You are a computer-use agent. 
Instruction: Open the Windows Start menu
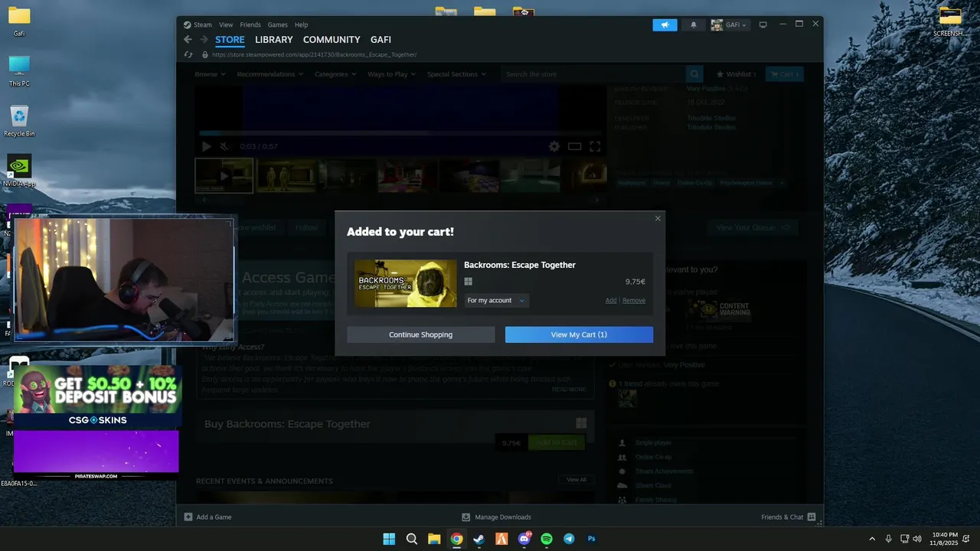click(389, 539)
